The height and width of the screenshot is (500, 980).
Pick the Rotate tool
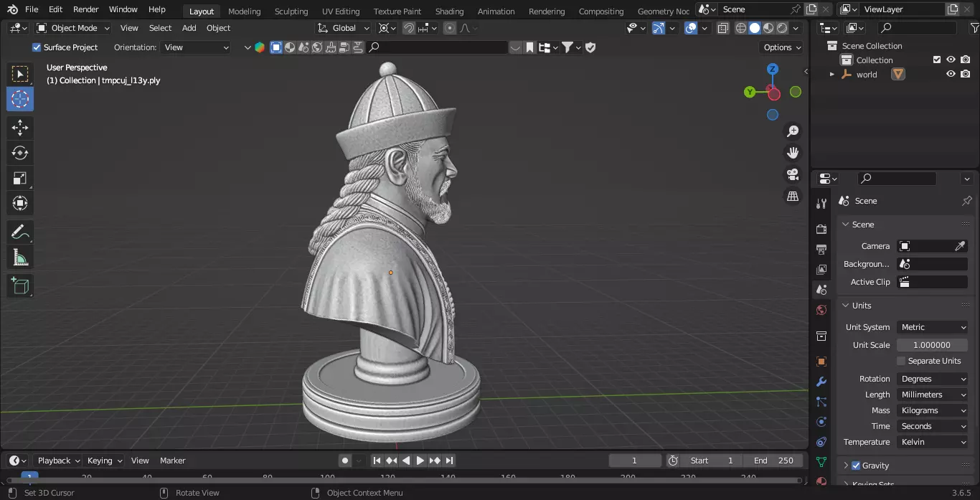coord(20,153)
